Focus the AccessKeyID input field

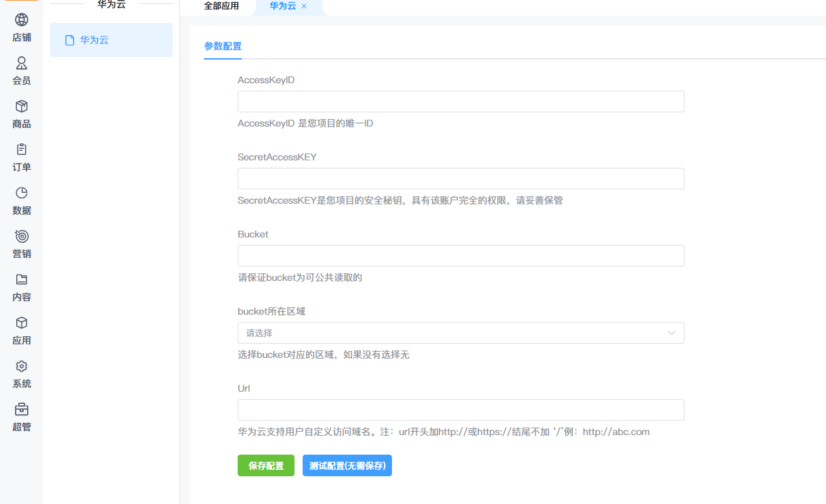(460, 101)
